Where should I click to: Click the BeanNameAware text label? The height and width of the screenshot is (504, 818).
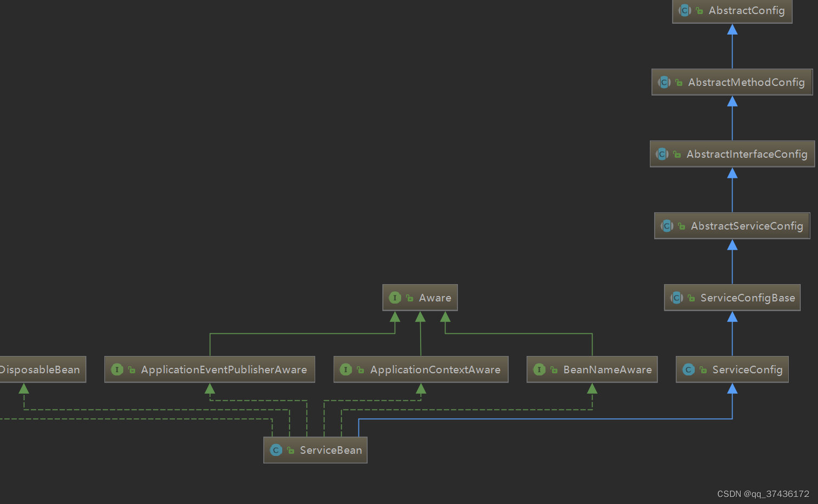(x=608, y=369)
